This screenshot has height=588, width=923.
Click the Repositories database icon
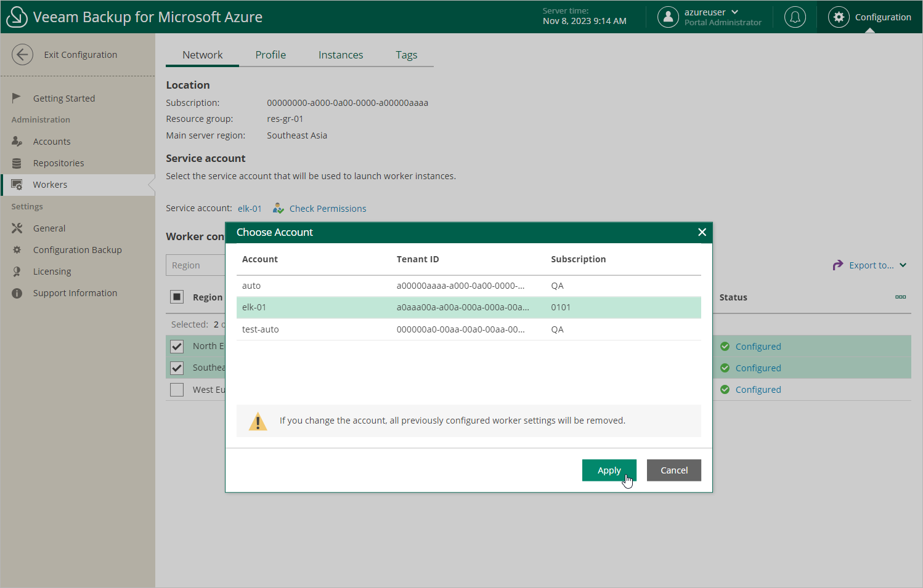(x=17, y=163)
